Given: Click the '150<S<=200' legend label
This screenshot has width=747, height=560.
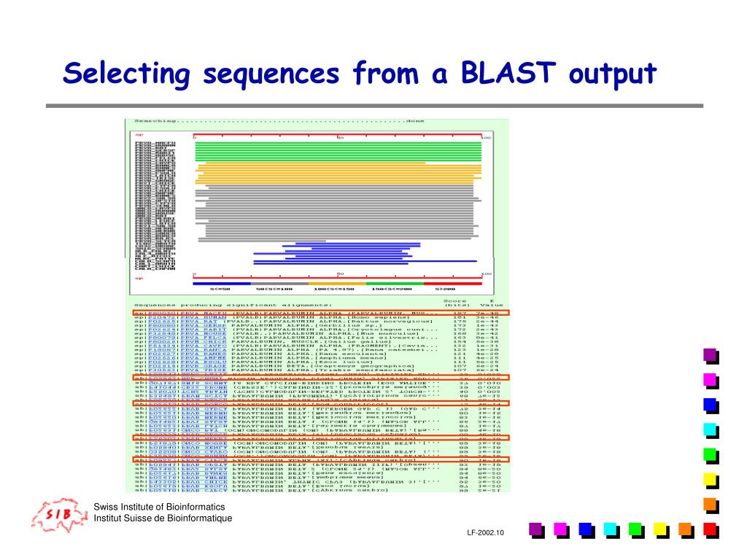Looking at the screenshot, I should click(392, 289).
